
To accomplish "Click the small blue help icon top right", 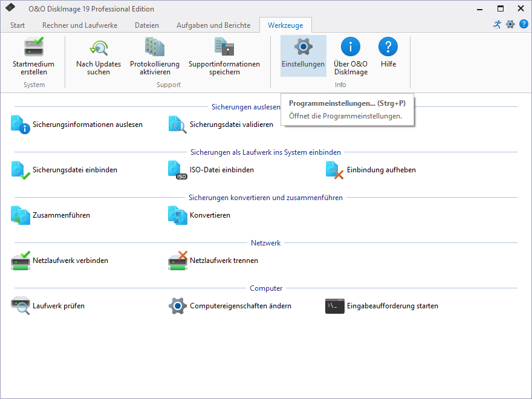I will click(x=524, y=24).
